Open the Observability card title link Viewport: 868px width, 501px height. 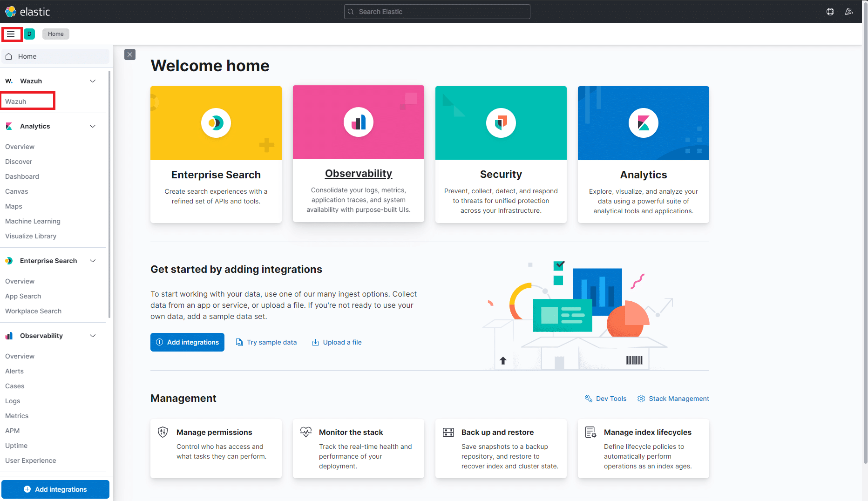[x=359, y=173]
